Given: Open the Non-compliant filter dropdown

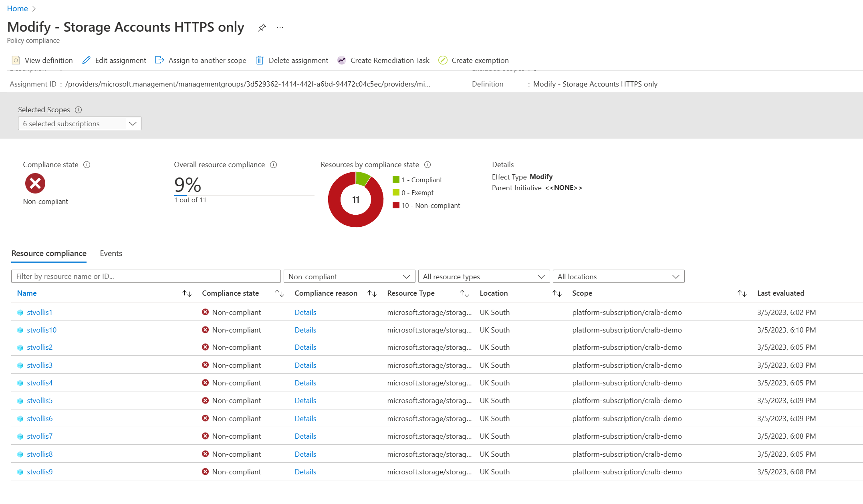Looking at the screenshot, I should pyautogui.click(x=349, y=277).
